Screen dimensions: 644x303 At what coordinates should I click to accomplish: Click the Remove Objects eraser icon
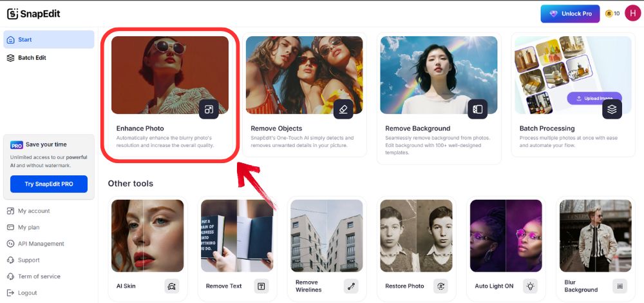343,110
